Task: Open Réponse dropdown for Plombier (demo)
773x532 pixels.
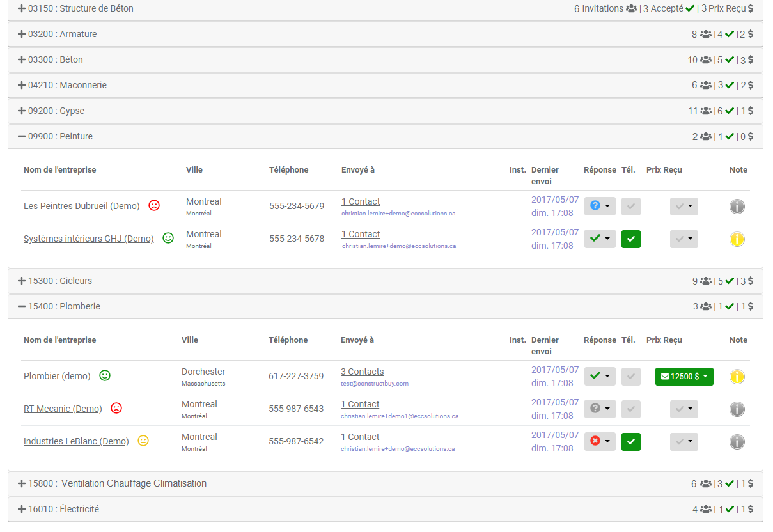Action: coord(600,376)
